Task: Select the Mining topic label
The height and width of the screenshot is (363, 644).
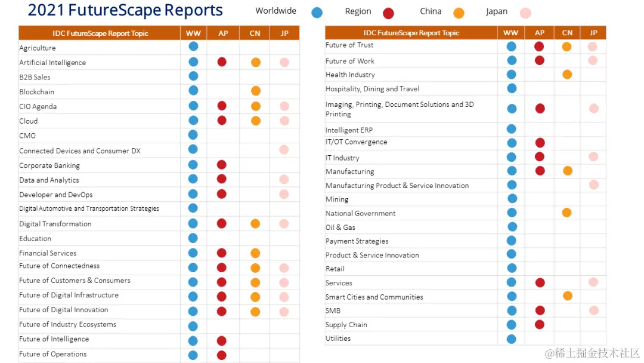Action: [x=337, y=199]
